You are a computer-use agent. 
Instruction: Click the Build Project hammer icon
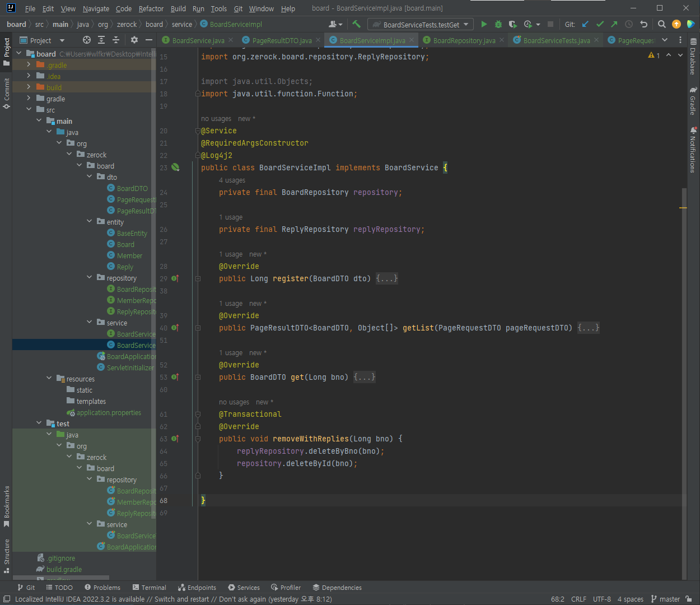pos(356,24)
